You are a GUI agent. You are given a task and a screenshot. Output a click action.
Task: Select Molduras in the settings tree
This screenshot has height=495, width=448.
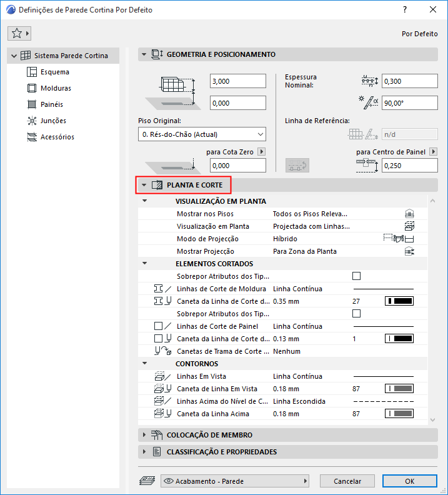click(x=56, y=88)
